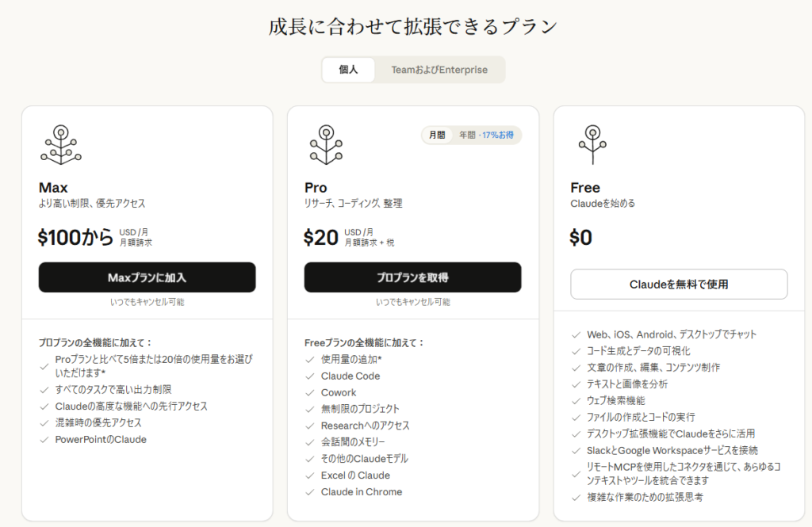Click the $100から Max price text
This screenshot has height=527, width=812.
pyautogui.click(x=75, y=237)
